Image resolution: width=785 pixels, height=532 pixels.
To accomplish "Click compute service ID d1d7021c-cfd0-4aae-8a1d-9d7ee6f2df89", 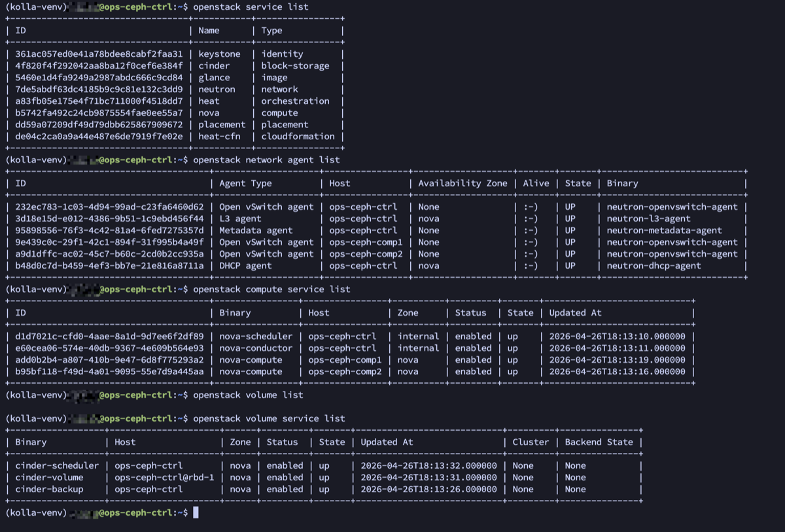I will tap(109, 337).
